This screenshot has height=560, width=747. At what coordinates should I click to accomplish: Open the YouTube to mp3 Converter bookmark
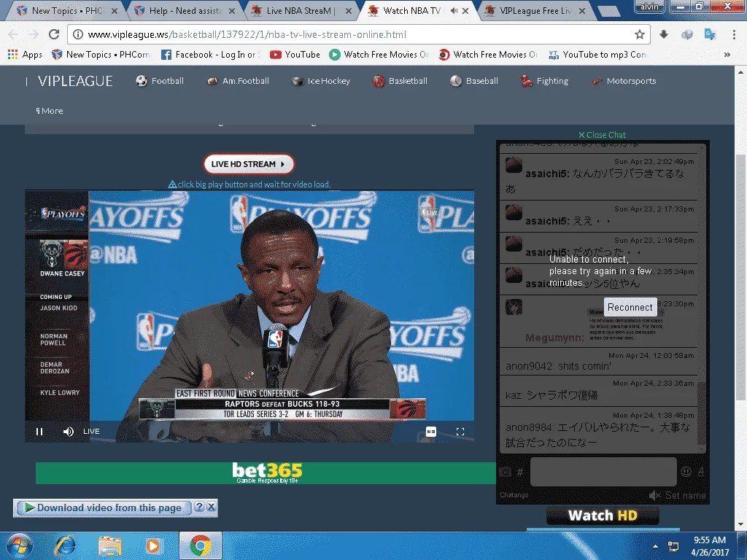598,54
